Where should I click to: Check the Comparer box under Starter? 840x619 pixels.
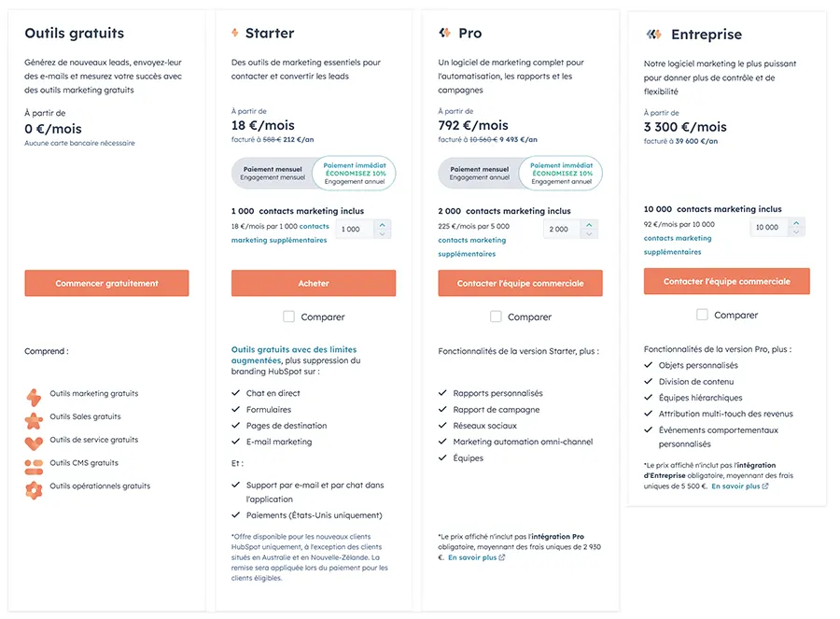click(289, 317)
